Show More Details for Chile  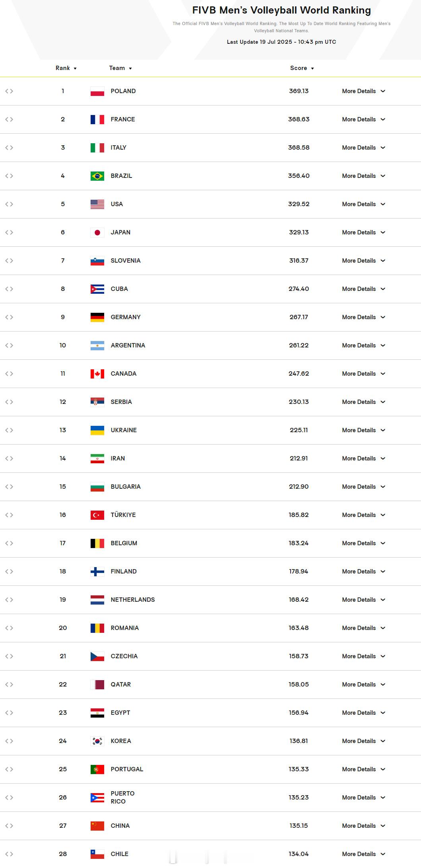(364, 854)
